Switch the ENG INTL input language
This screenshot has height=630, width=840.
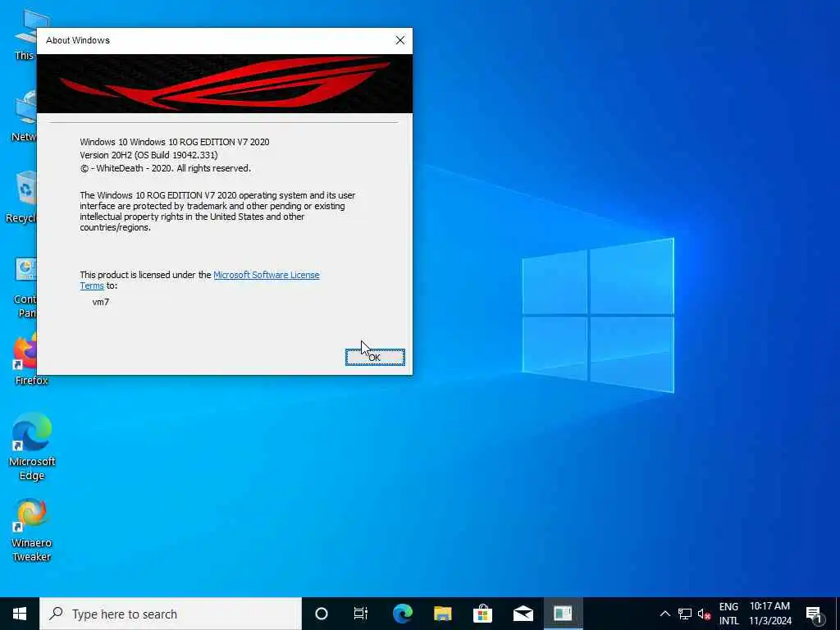(x=728, y=614)
